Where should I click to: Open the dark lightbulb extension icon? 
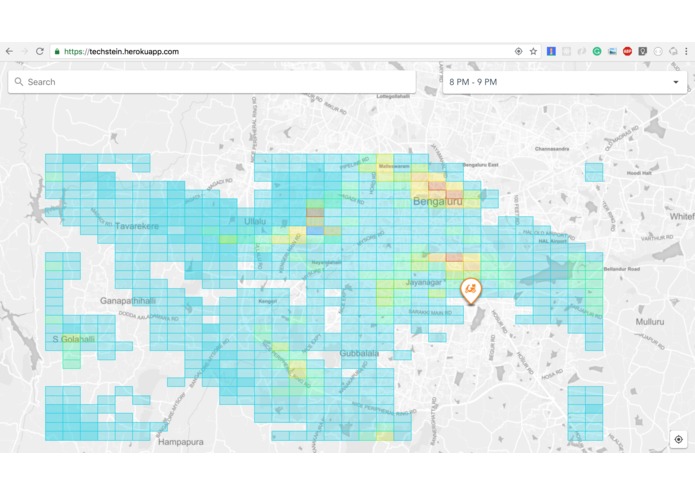click(643, 51)
